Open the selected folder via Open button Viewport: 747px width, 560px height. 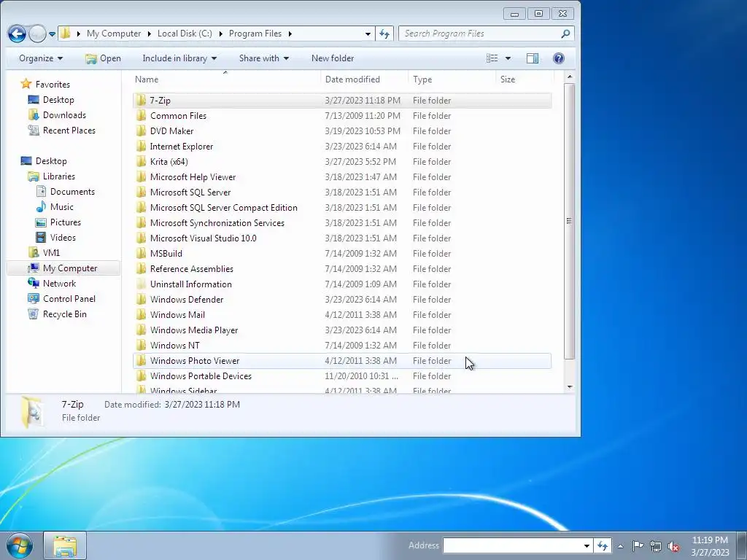pos(103,58)
